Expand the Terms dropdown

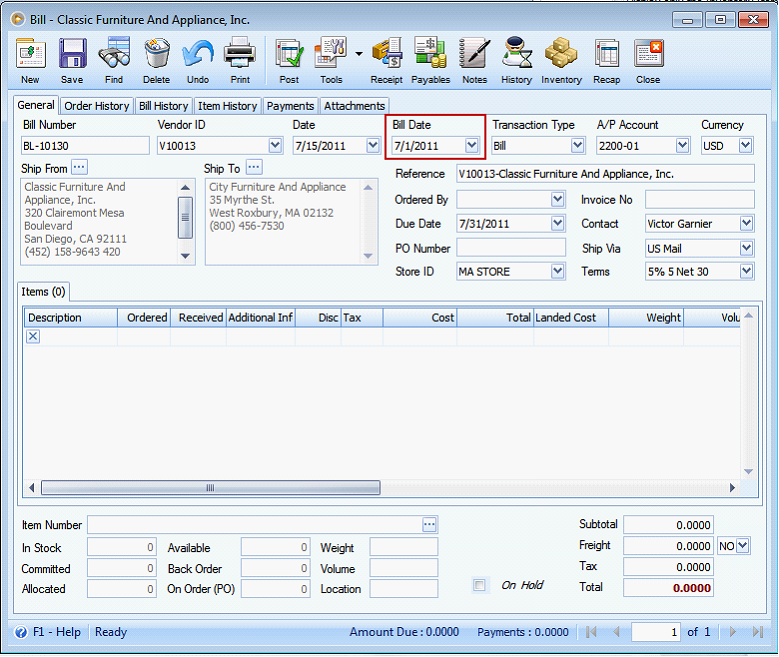pos(746,271)
